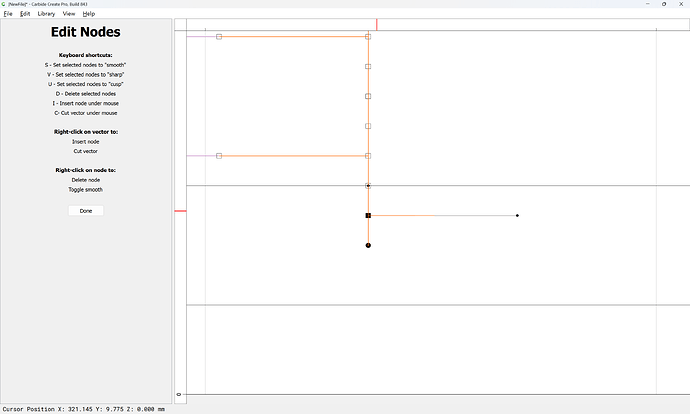This screenshot has height=414, width=690.
Task: Click 'D - Delete selected nodes' text
Action: coord(86,94)
